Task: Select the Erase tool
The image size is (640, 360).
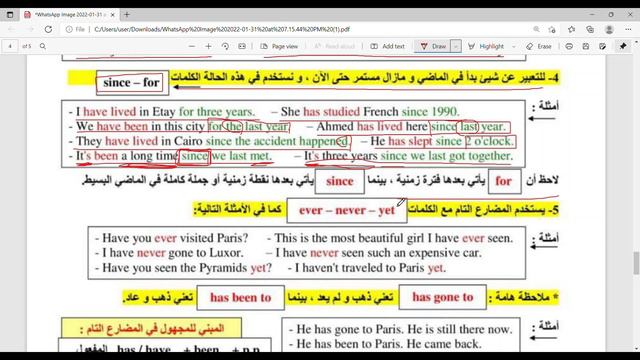Action: point(539,47)
